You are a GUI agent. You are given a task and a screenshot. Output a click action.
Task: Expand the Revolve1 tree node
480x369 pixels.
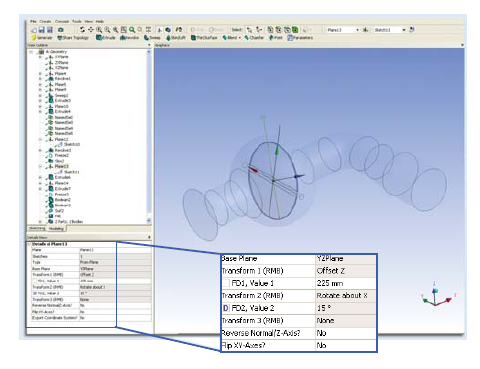(41, 79)
